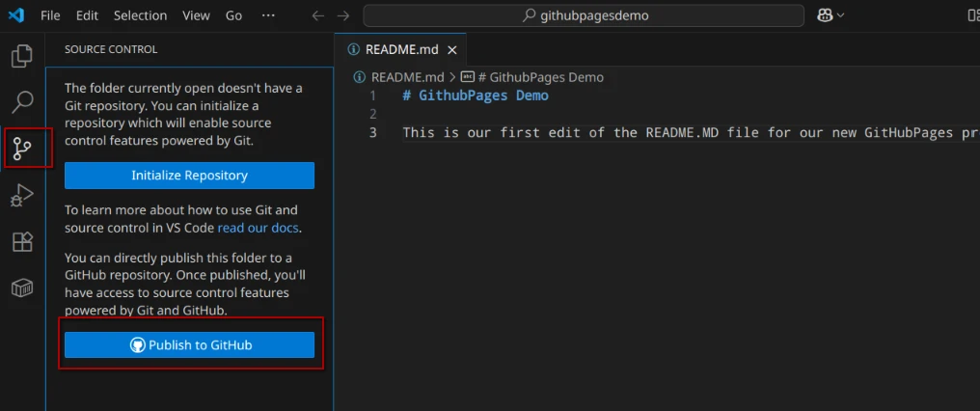This screenshot has width=980, height=411.
Task: Select the Source Control icon
Action: coord(21,148)
